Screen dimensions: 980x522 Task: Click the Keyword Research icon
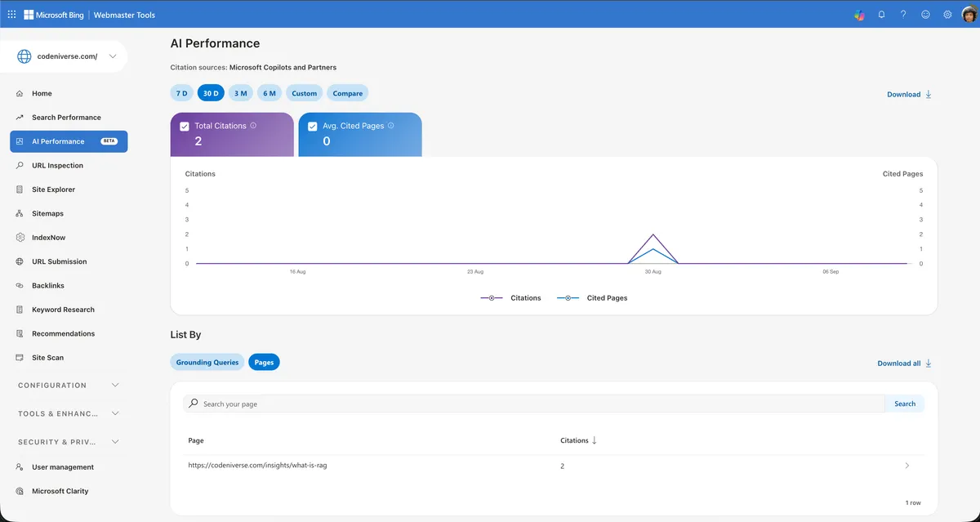tap(20, 310)
